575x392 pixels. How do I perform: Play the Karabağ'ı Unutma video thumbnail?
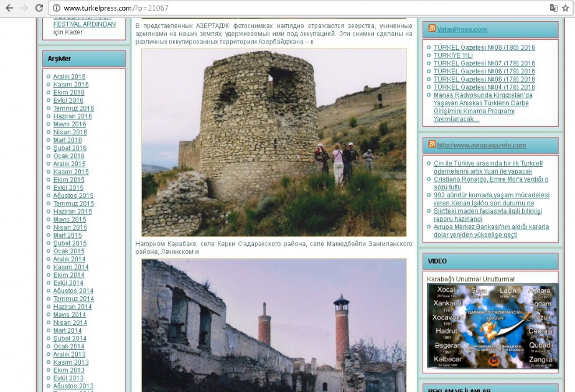(492, 328)
